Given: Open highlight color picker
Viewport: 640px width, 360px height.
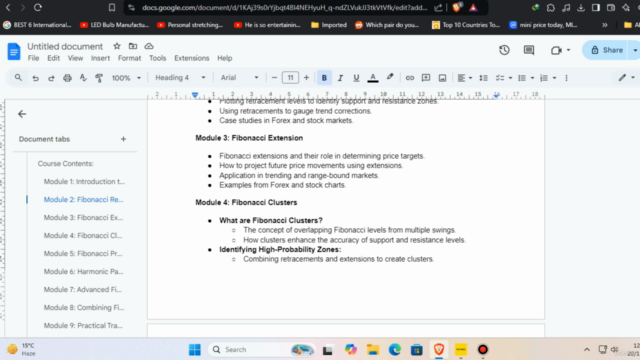Looking at the screenshot, I should pyautogui.click(x=390, y=77).
